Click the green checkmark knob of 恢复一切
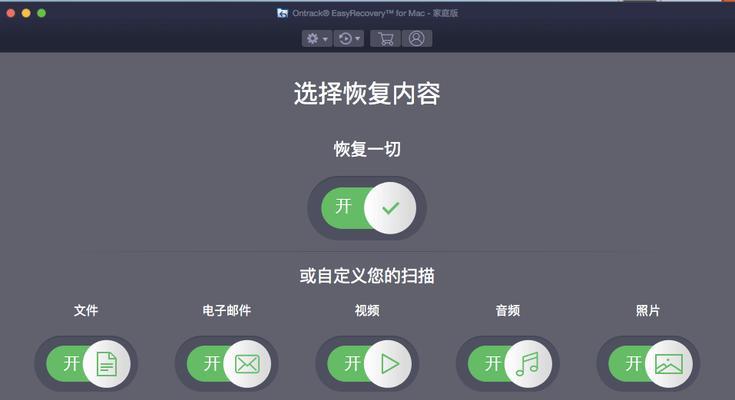Image resolution: width=735 pixels, height=400 pixels. click(x=390, y=208)
